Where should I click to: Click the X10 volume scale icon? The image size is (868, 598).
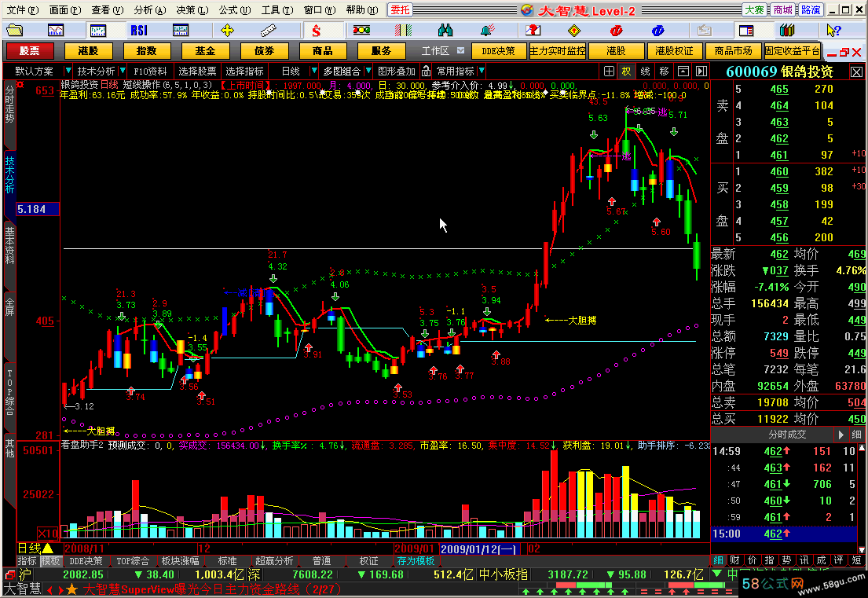tap(47, 534)
